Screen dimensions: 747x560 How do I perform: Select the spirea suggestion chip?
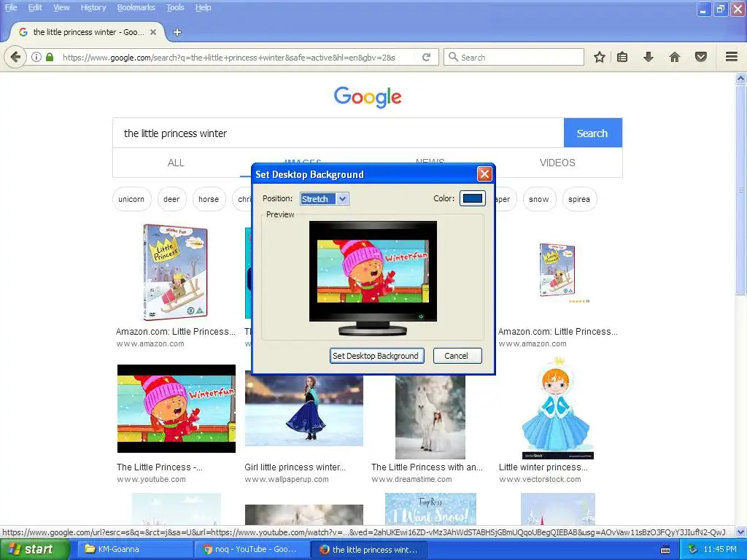coord(578,199)
